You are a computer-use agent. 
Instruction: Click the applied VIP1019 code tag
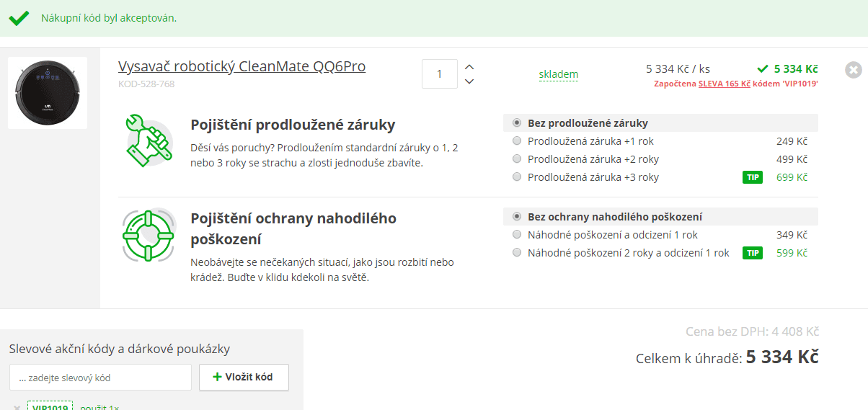coord(50,407)
